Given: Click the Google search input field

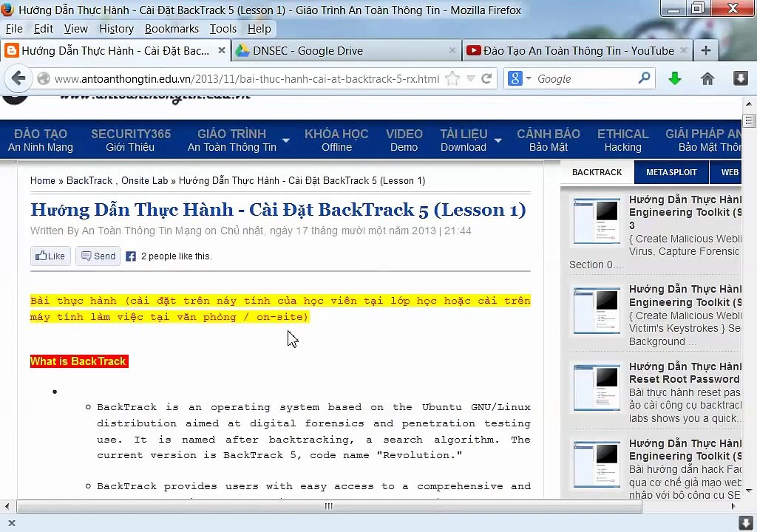Looking at the screenshot, I should tap(584, 78).
